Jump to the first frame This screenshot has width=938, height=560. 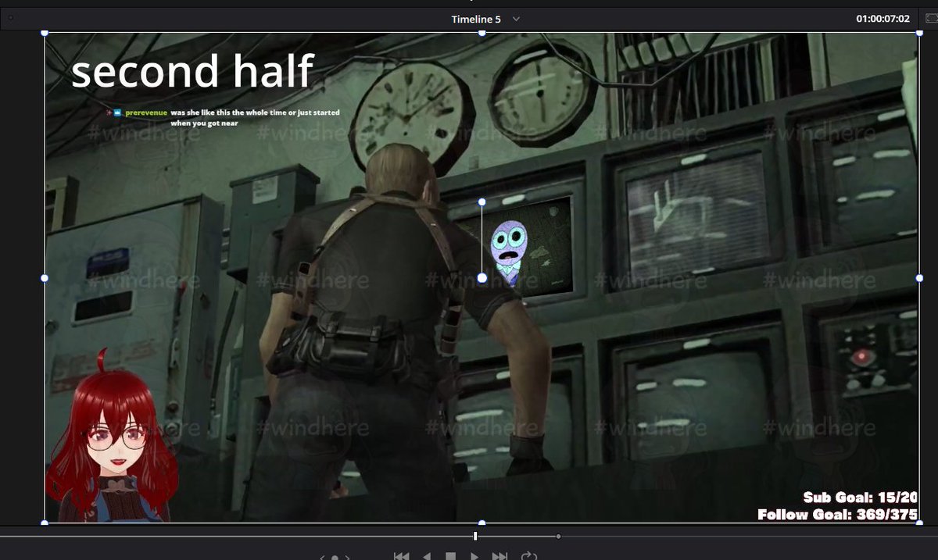click(x=401, y=556)
